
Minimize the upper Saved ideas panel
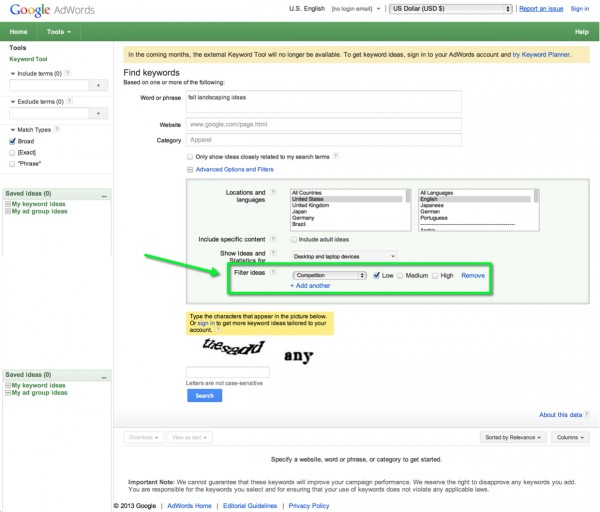(104, 196)
